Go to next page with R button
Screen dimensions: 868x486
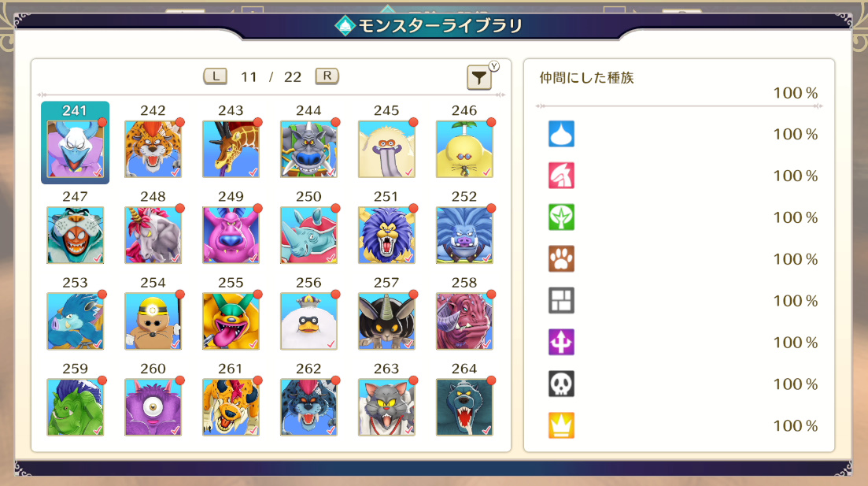coord(327,76)
